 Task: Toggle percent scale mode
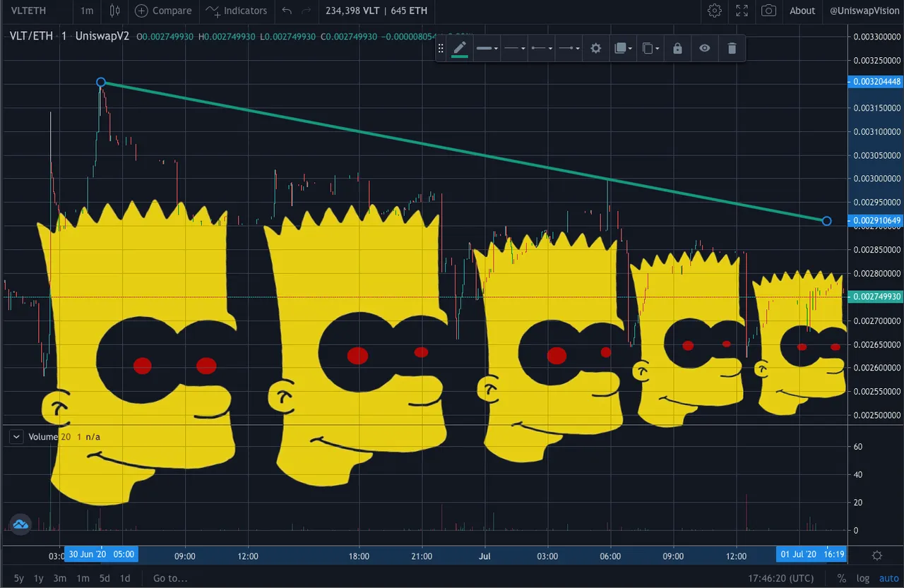click(842, 578)
